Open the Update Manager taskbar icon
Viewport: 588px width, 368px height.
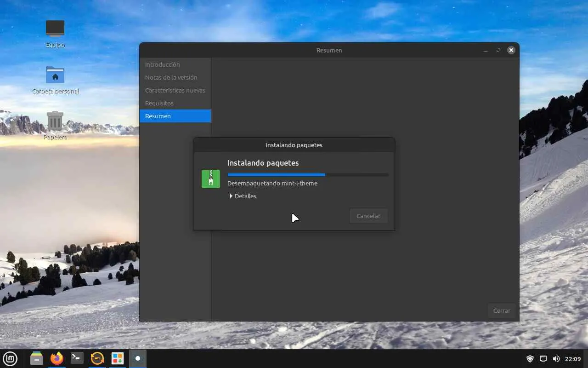click(x=97, y=358)
